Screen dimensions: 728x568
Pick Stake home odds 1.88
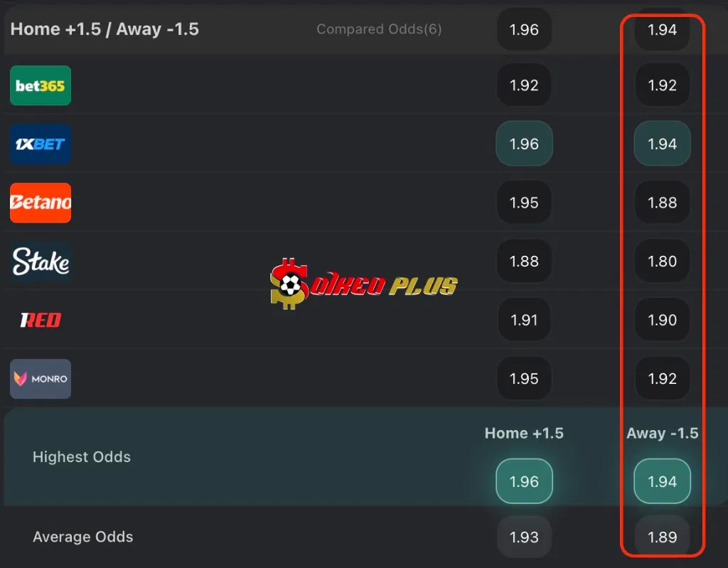tap(524, 261)
